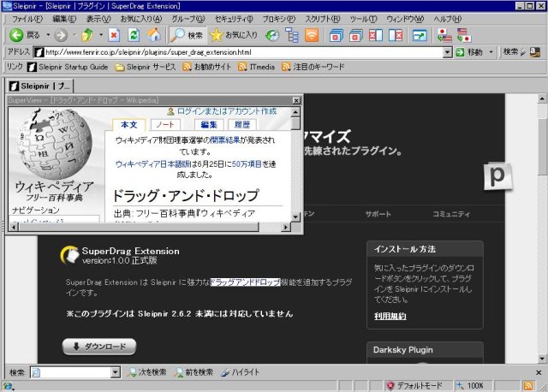Select the Sleipnir page tab
The image size is (548, 392).
coord(39,86)
